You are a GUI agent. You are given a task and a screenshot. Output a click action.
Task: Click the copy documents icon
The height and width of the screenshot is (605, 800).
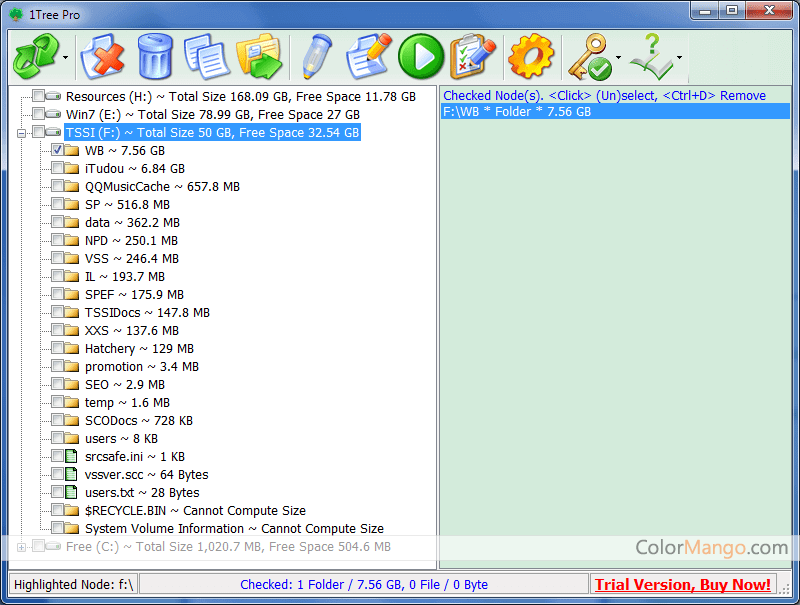point(207,56)
